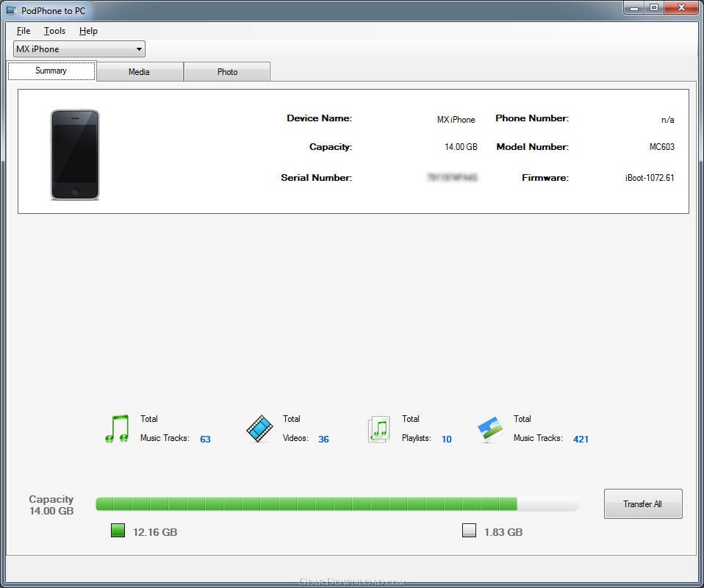The width and height of the screenshot is (704, 588).
Task: Click the music tracks count 63
Action: 205,439
